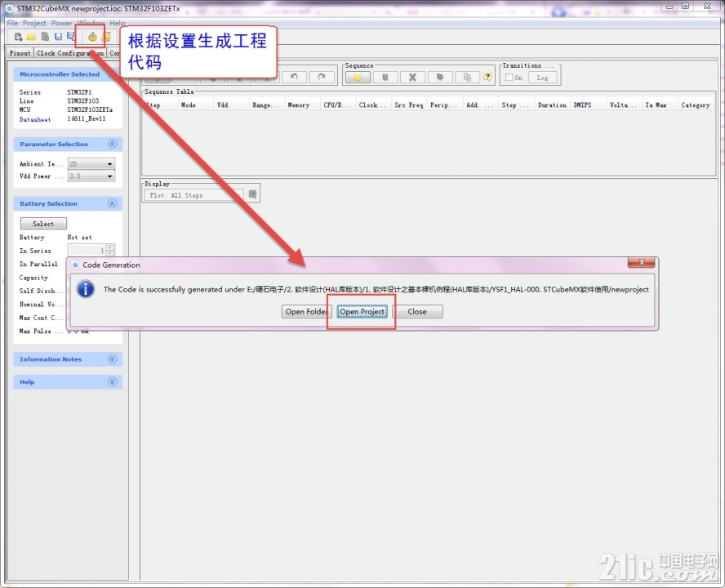
Task: Click the Duration column header
Action: tap(552, 105)
